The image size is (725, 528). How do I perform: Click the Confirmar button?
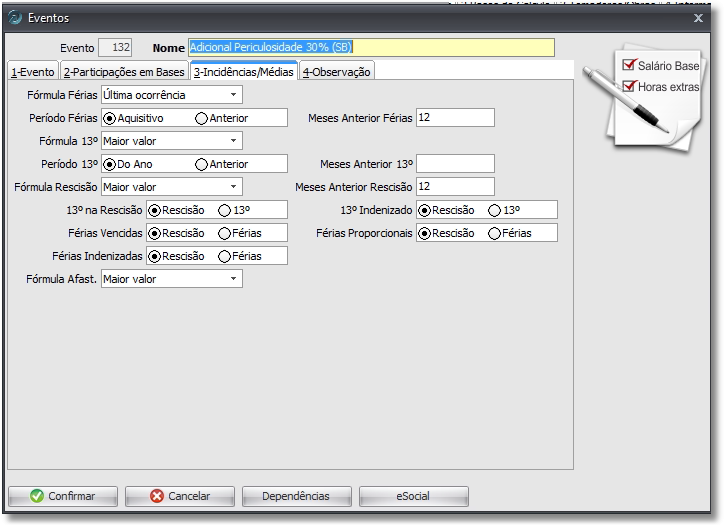(x=63, y=496)
